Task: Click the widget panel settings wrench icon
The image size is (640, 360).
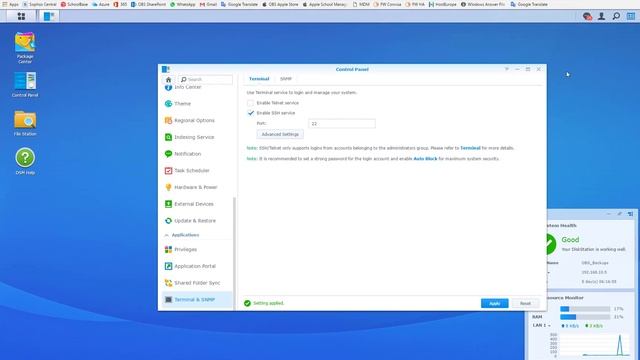Action: pyautogui.click(x=619, y=214)
